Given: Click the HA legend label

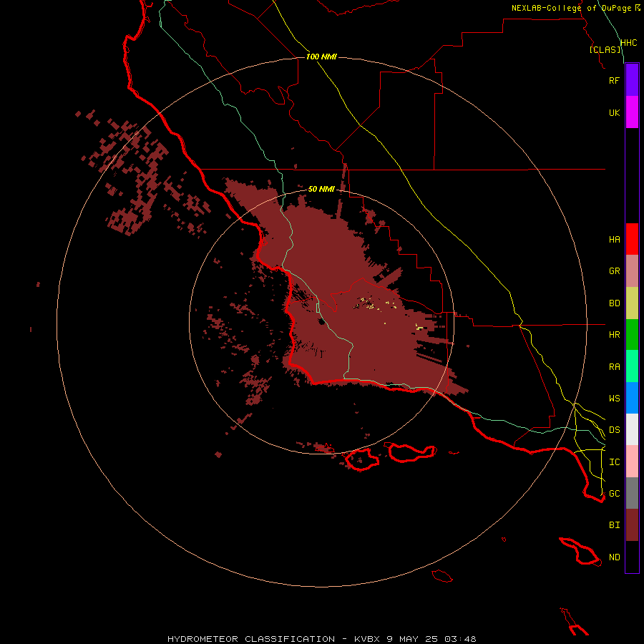Looking at the screenshot, I should click(x=614, y=239).
